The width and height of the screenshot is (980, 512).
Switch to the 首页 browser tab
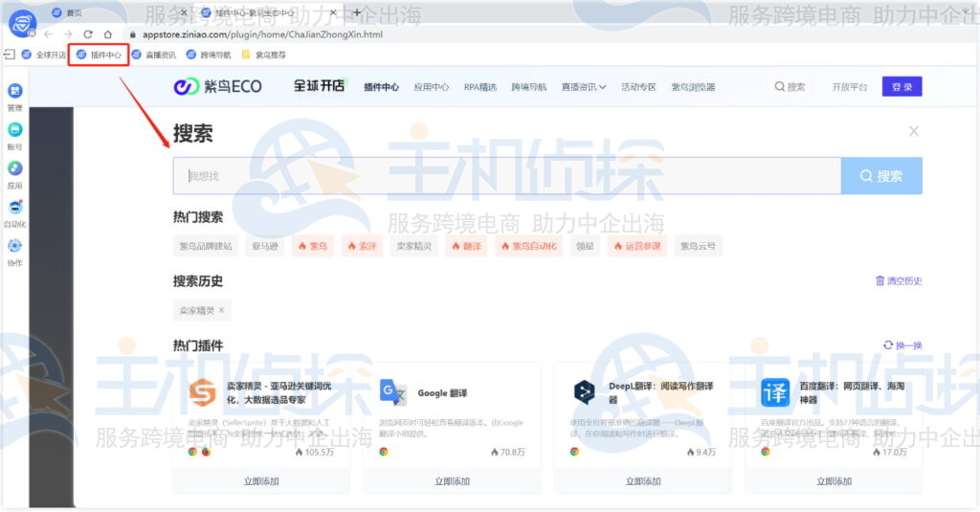(119, 12)
